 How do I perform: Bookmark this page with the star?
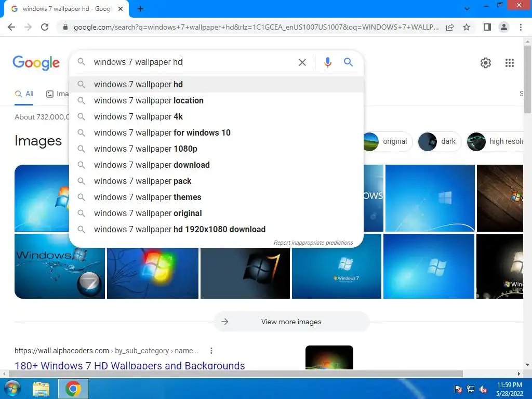click(x=467, y=27)
